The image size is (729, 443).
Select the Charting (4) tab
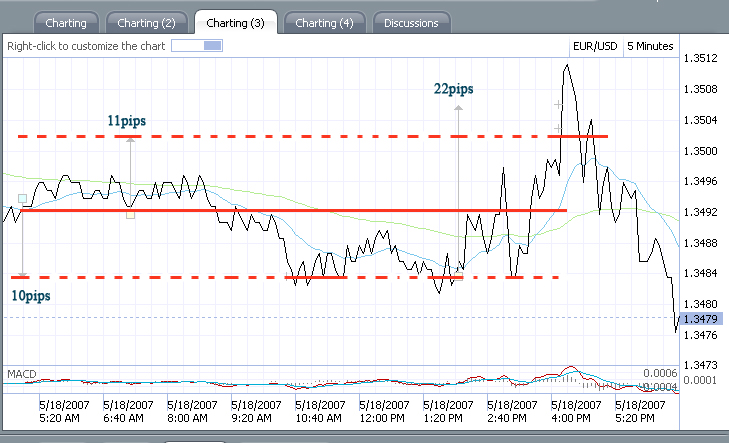[x=325, y=23]
